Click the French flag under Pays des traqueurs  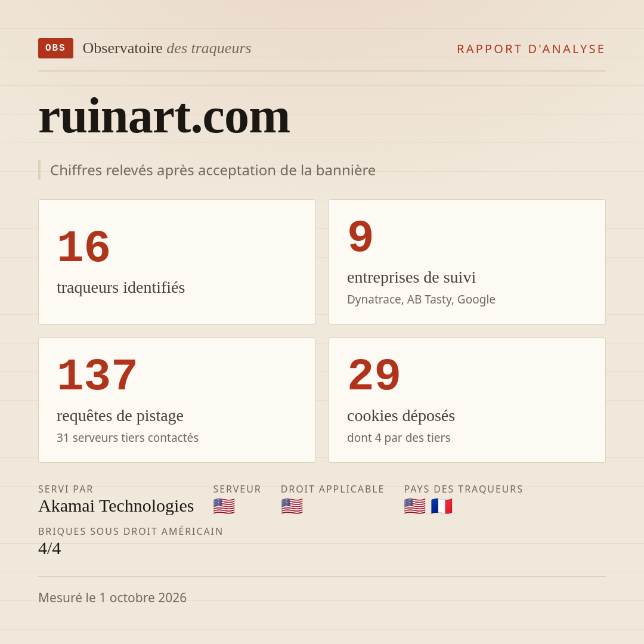[441, 506]
